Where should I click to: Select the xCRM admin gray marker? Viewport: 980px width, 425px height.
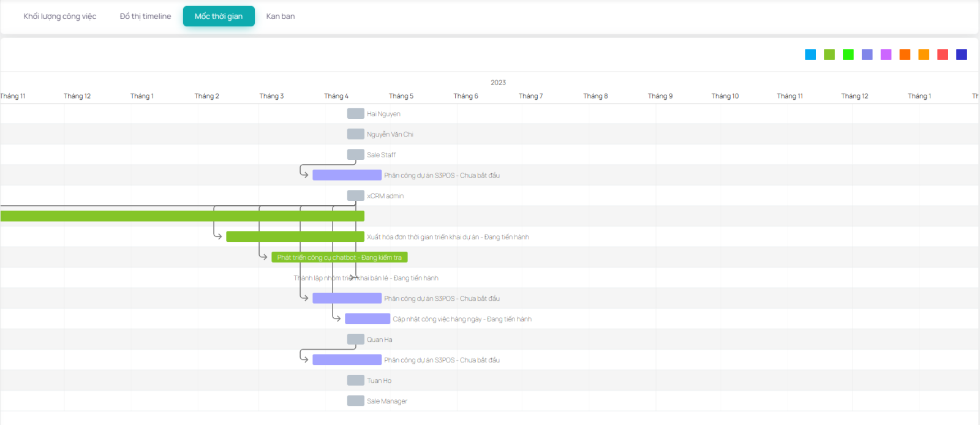pos(355,195)
